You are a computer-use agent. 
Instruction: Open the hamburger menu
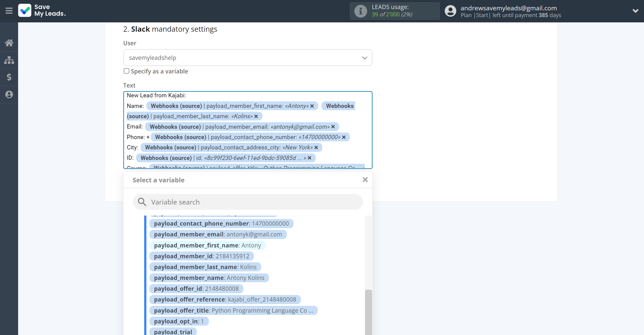[x=9, y=11]
